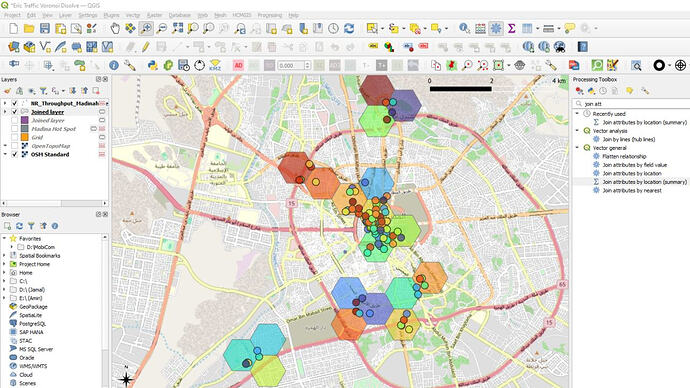Toggle visibility of bold Joined layer

click(x=15, y=112)
